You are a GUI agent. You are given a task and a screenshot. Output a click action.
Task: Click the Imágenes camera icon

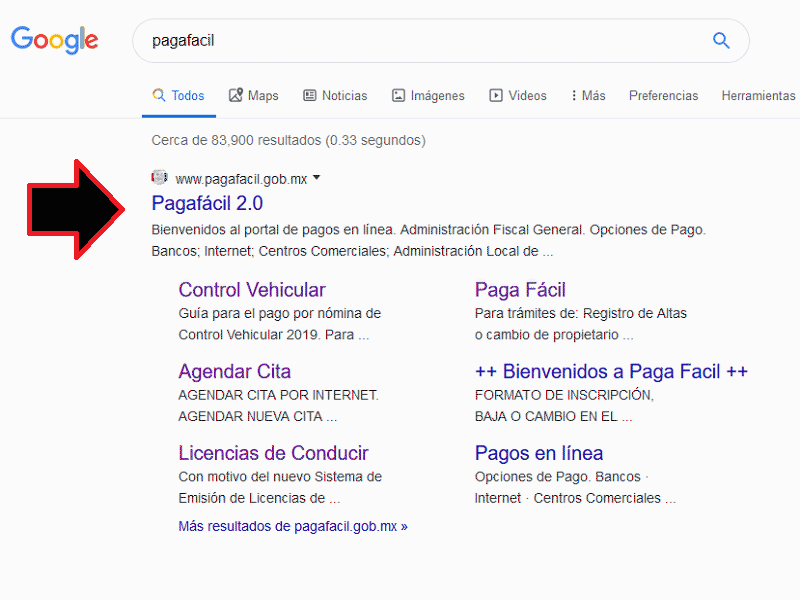(x=398, y=94)
